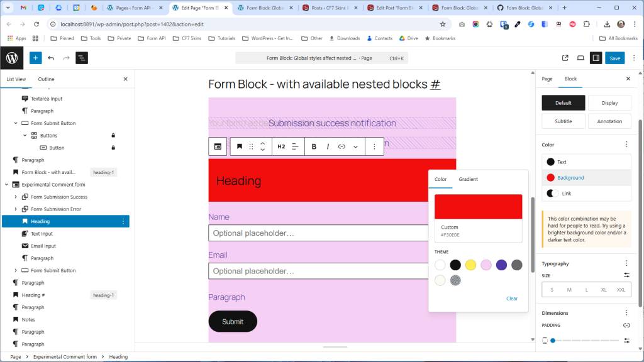Open the More rich text controls dropdown
The height and width of the screenshot is (362, 644).
point(355,146)
